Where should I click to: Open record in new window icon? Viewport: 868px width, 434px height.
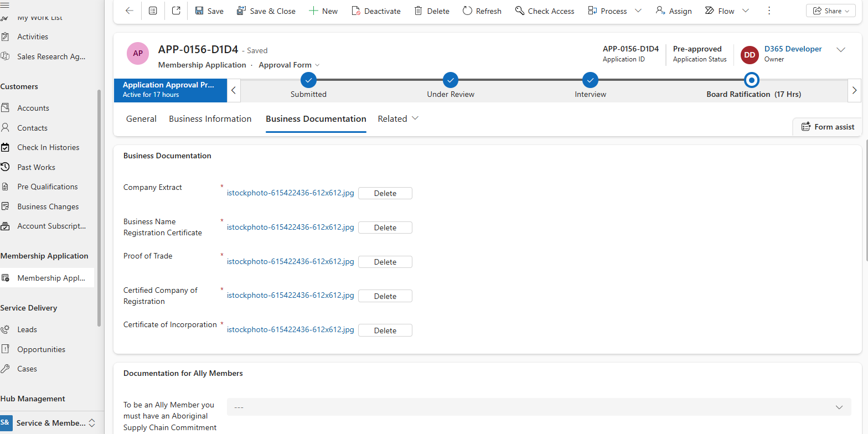pos(176,11)
